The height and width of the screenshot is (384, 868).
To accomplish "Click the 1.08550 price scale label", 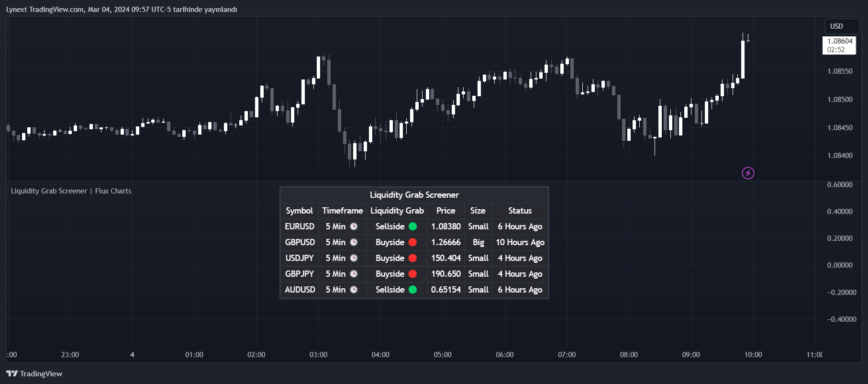I will coord(840,71).
